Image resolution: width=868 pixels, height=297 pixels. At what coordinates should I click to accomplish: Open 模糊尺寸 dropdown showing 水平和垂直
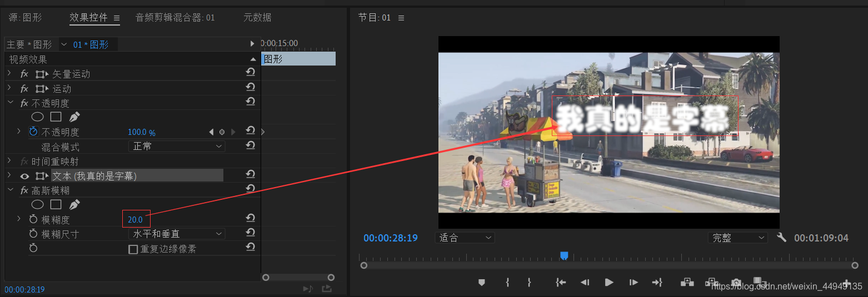[x=177, y=234]
